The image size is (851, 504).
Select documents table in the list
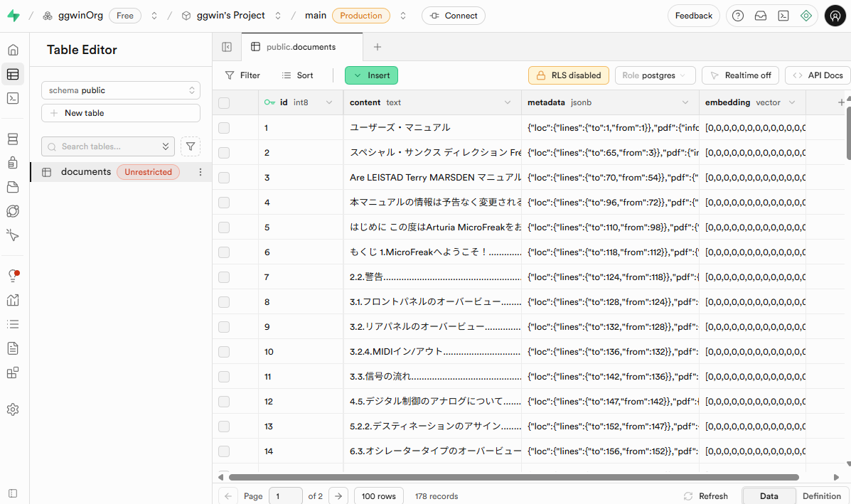121,172
